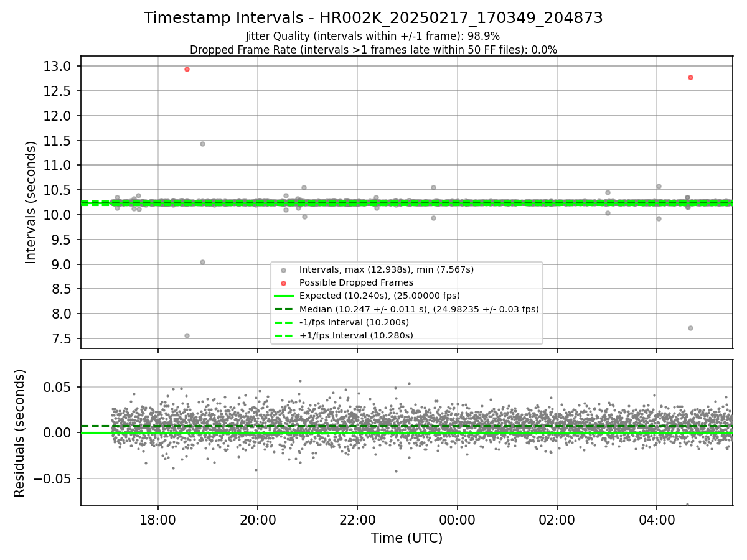Click the Intervals (seconds) y-axis label
The width and height of the screenshot is (747, 560).
(31, 202)
